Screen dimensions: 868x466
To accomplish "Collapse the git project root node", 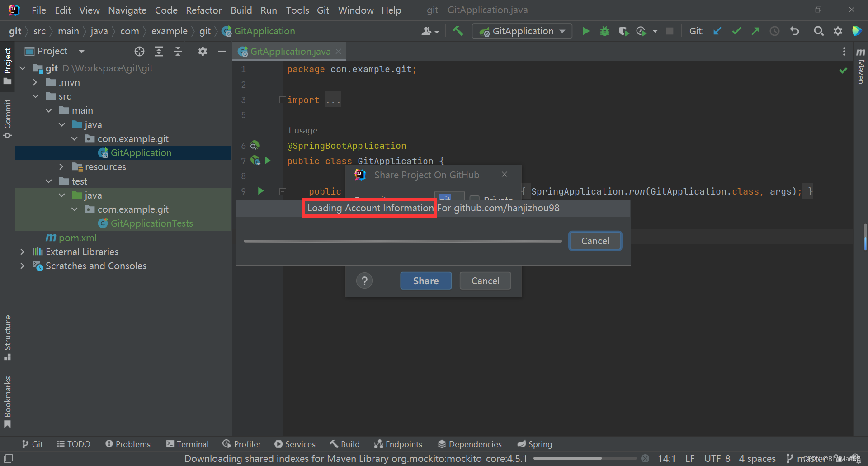I will click(23, 68).
